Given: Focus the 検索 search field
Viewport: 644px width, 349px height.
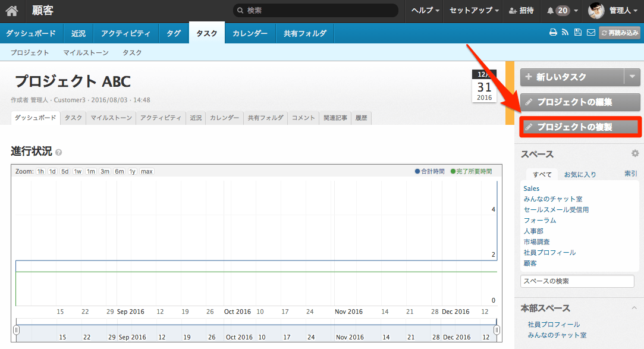Looking at the screenshot, I should click(x=315, y=11).
